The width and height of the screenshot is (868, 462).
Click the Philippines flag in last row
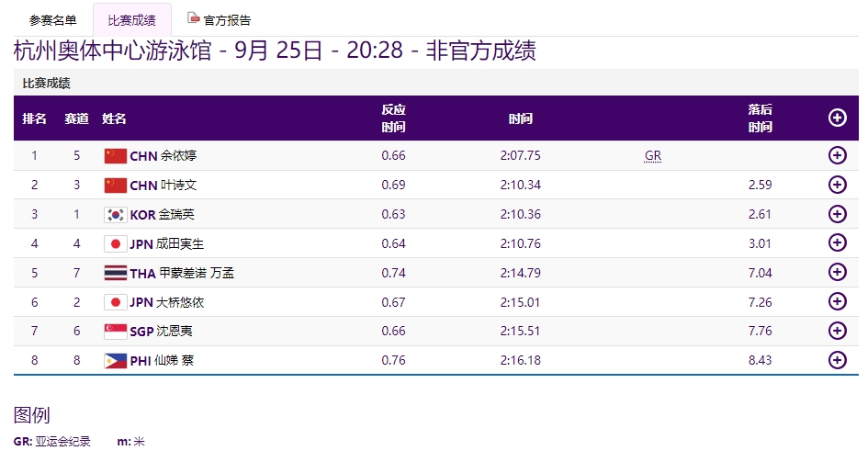coord(115,361)
